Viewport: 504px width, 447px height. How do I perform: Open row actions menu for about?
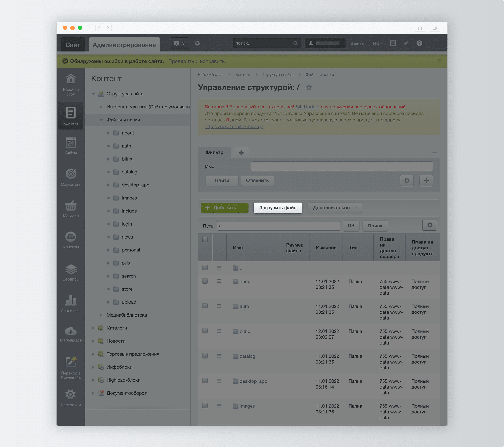pyautogui.click(x=219, y=281)
